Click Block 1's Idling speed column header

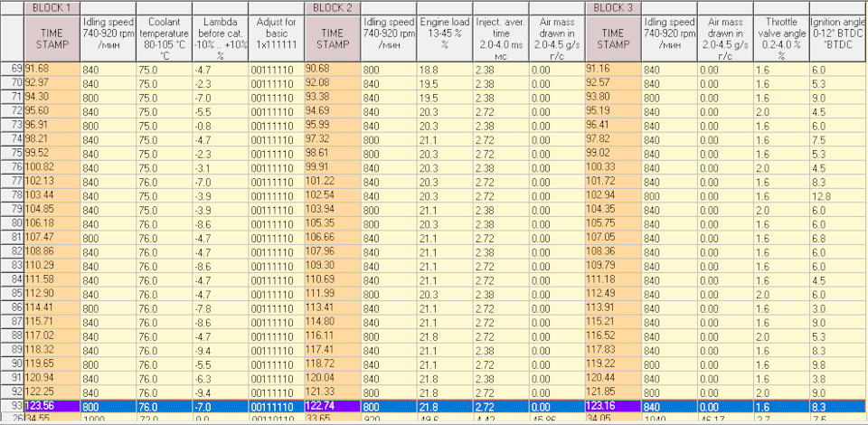(108, 39)
